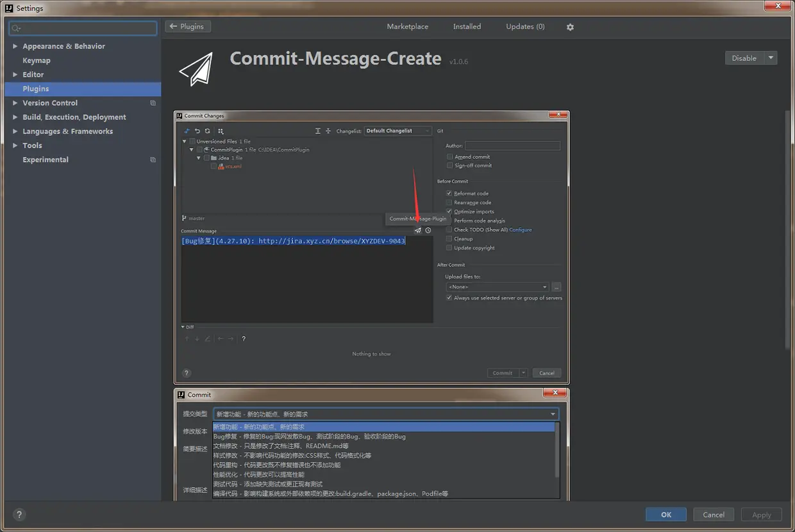Image resolution: width=795 pixels, height=532 pixels.
Task: Open the Default Changelist dropdown
Action: (x=397, y=131)
